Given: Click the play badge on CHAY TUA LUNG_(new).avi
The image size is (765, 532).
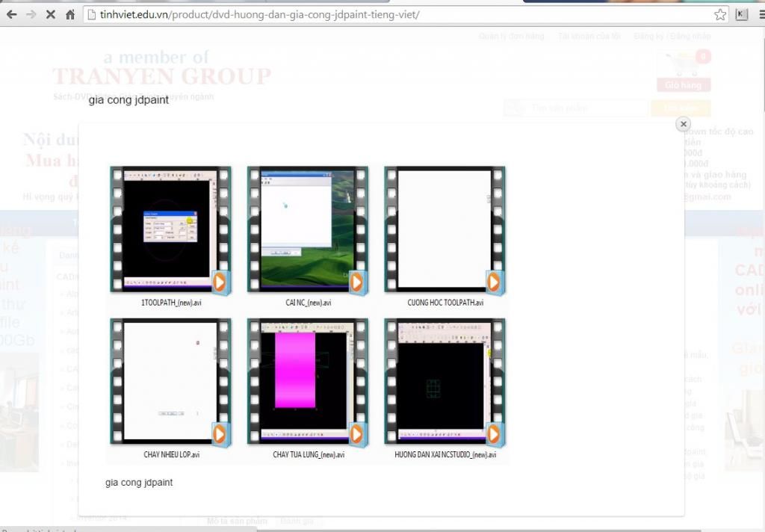Looking at the screenshot, I should (356, 434).
